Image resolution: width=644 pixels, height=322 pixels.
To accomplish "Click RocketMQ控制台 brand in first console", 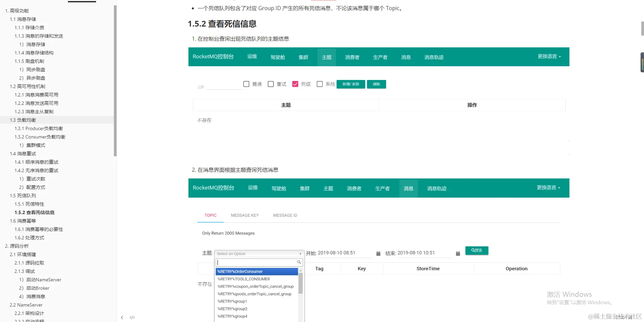I will click(213, 56).
